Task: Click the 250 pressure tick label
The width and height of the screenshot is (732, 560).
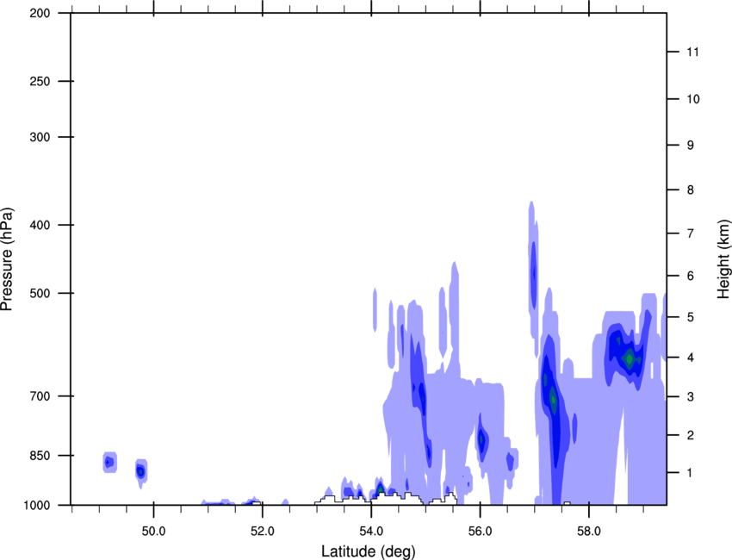Action: tap(40, 81)
